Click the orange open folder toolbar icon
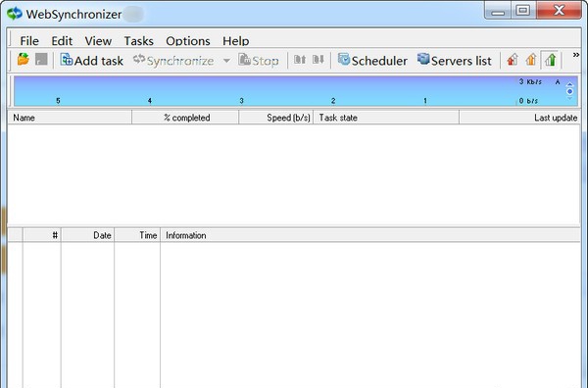Viewport: 588px width, 388px height. [x=24, y=60]
